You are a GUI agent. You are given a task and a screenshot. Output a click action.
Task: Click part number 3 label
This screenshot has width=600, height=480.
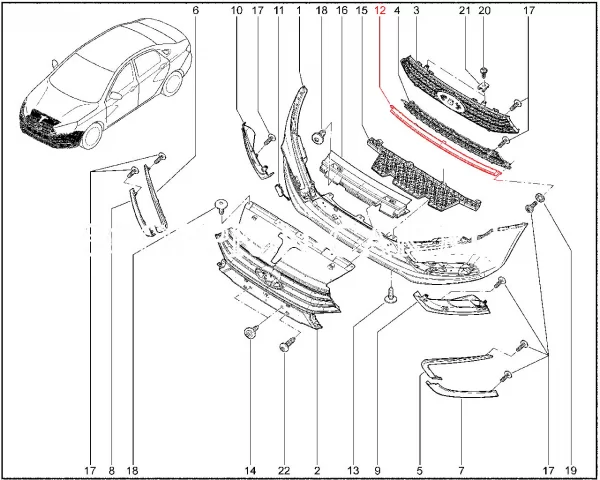click(x=415, y=10)
